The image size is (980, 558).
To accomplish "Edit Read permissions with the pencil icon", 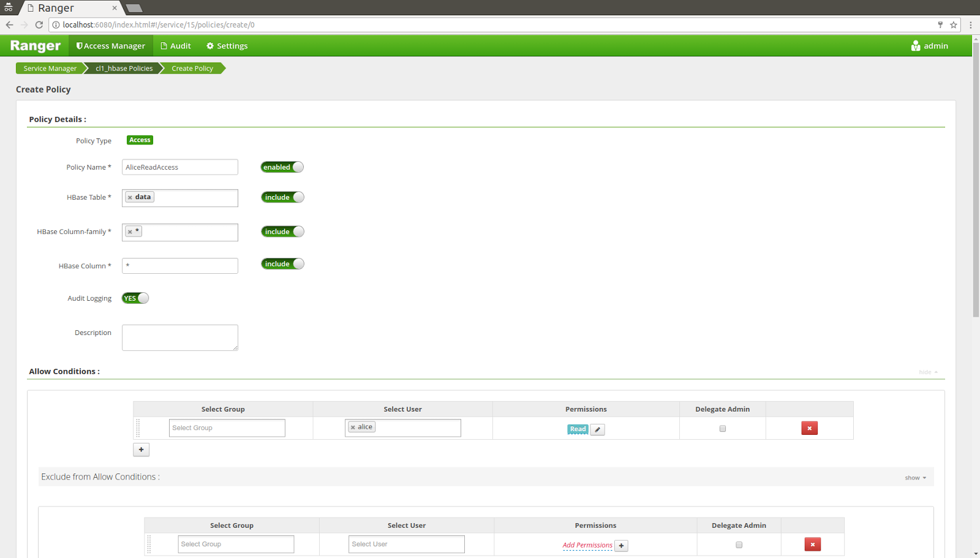I will (597, 429).
